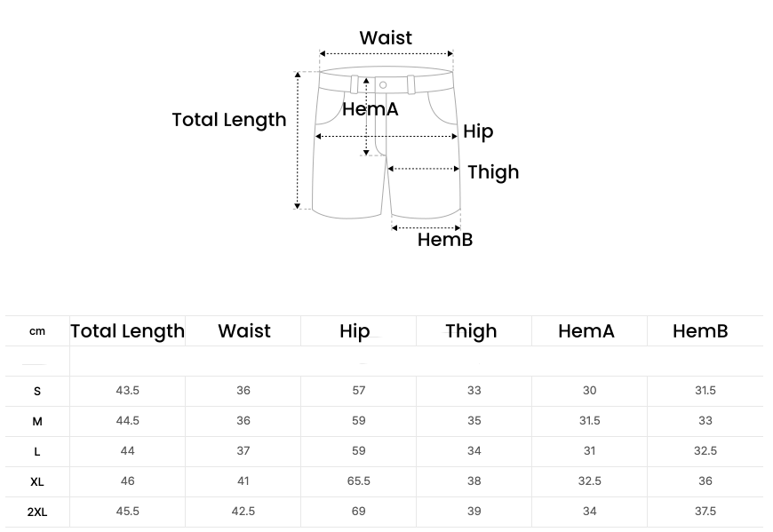Select the HemA column header in the table
The image size is (773, 532).
tap(586, 331)
